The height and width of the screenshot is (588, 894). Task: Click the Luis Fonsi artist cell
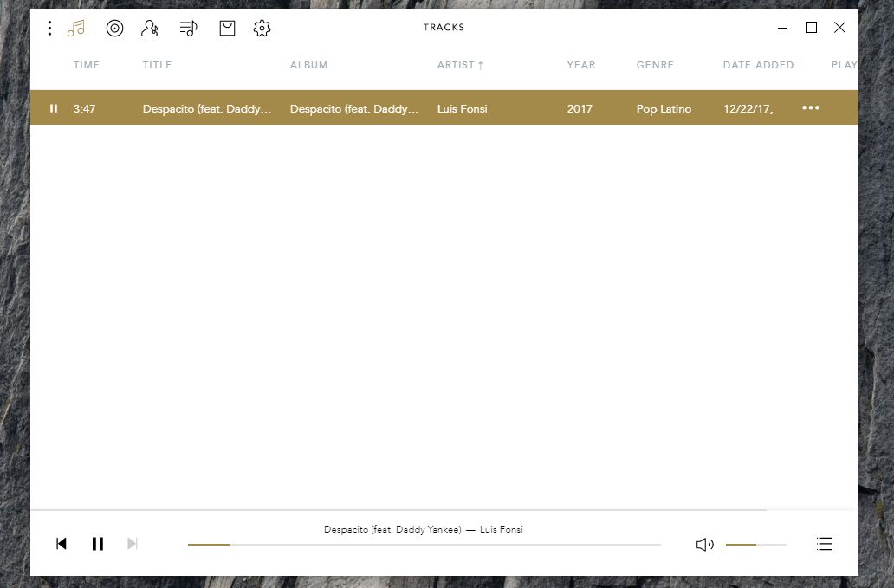click(x=463, y=109)
